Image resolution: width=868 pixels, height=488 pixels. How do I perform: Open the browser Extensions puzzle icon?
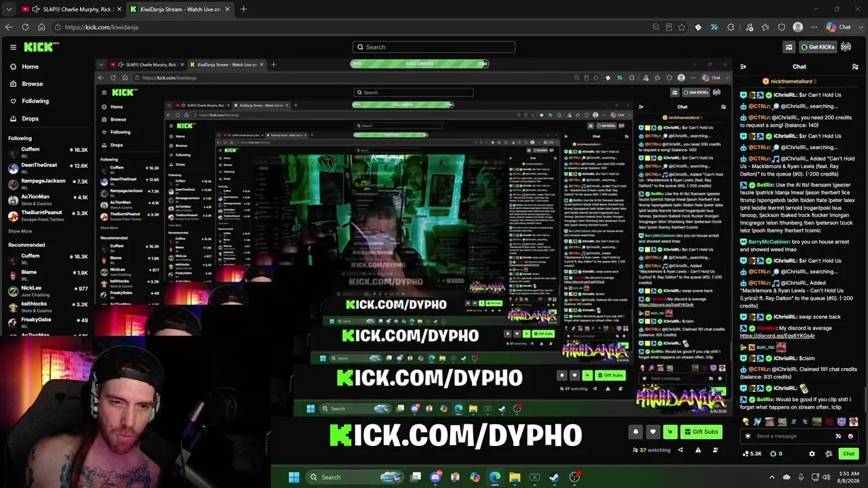(730, 27)
